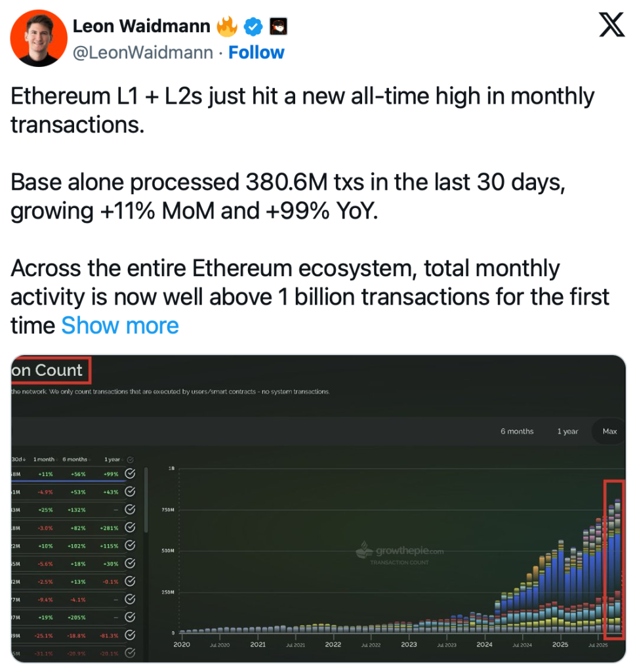Toggle the check circle in the +43% row
The height and width of the screenshot is (672, 637).
130,492
